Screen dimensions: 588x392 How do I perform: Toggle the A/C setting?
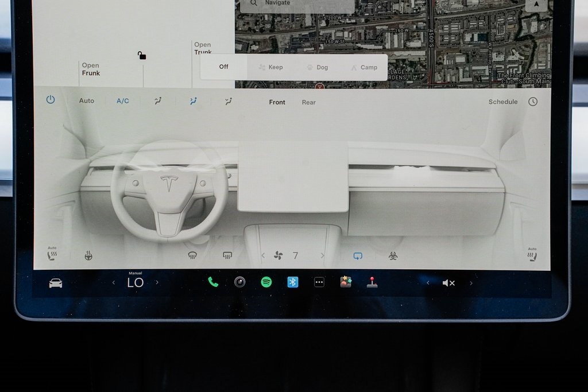tap(123, 101)
